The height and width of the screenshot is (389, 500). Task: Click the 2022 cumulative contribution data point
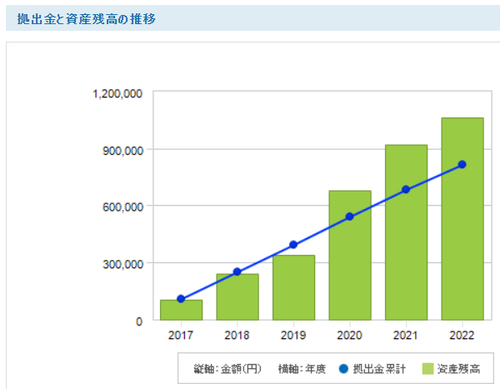tap(462, 164)
